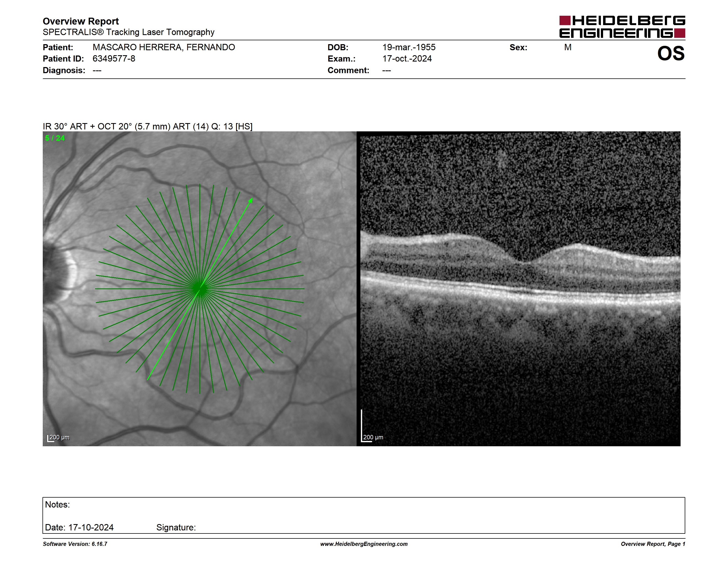Select patient name MASCARO HERRERA, FERNANDO
The image size is (728, 563).
tap(164, 47)
